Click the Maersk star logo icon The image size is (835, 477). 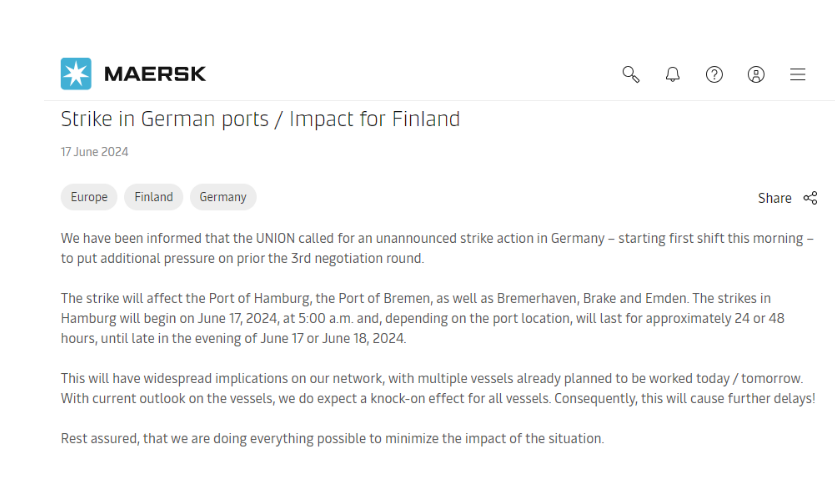(76, 74)
